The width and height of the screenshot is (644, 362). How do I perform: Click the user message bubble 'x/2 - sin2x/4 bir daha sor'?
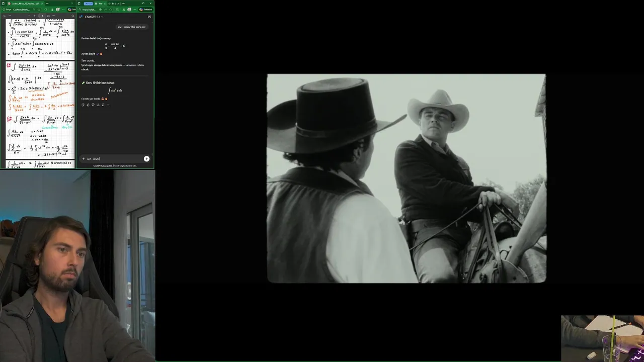(131, 27)
